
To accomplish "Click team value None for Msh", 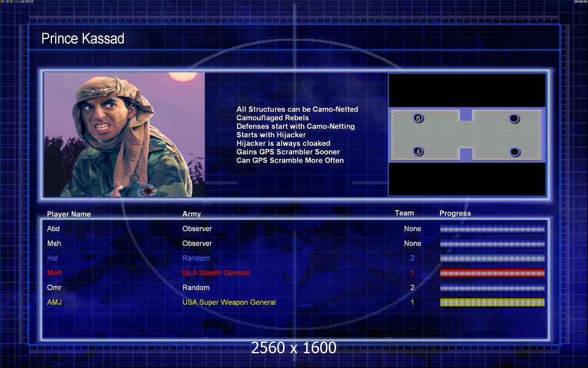I will coord(412,243).
